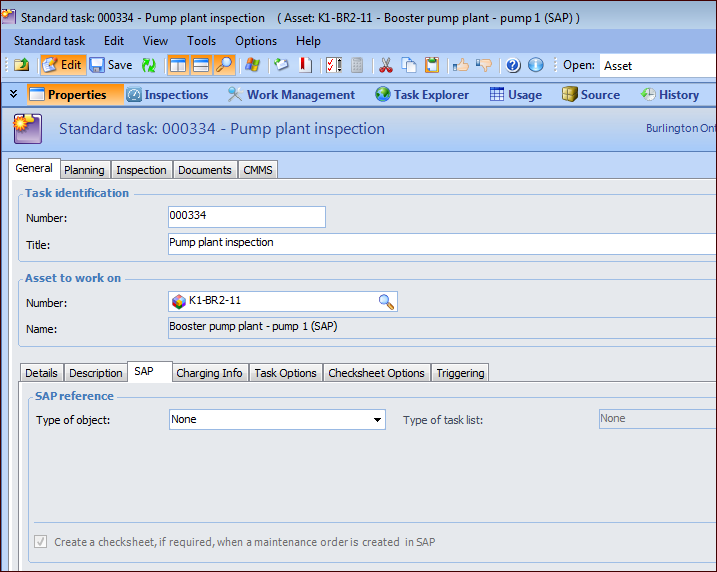Switch to the Inspections view
The image size is (717, 572).
[x=167, y=95]
